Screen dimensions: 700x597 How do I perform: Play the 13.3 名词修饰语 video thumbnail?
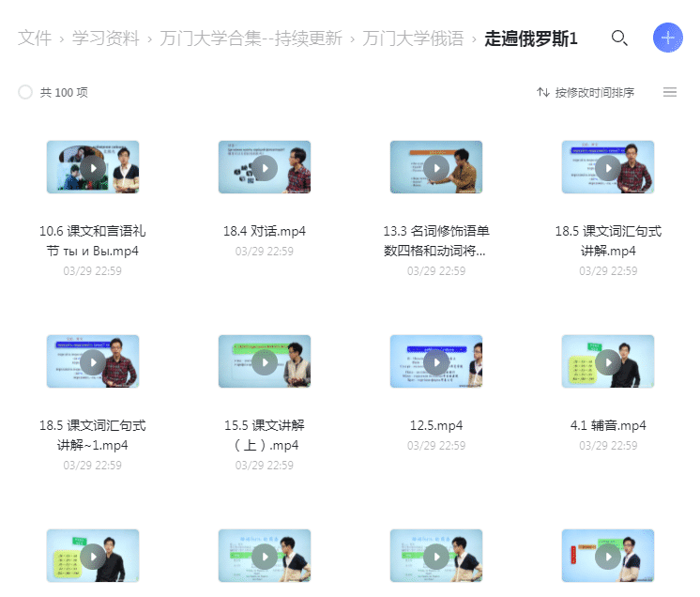(x=436, y=167)
